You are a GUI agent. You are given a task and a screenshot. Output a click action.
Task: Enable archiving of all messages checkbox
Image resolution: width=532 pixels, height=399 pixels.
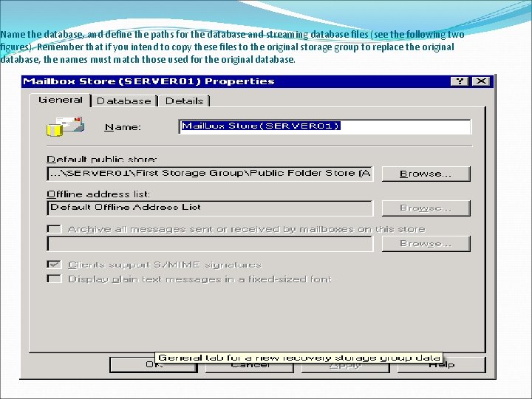54,229
